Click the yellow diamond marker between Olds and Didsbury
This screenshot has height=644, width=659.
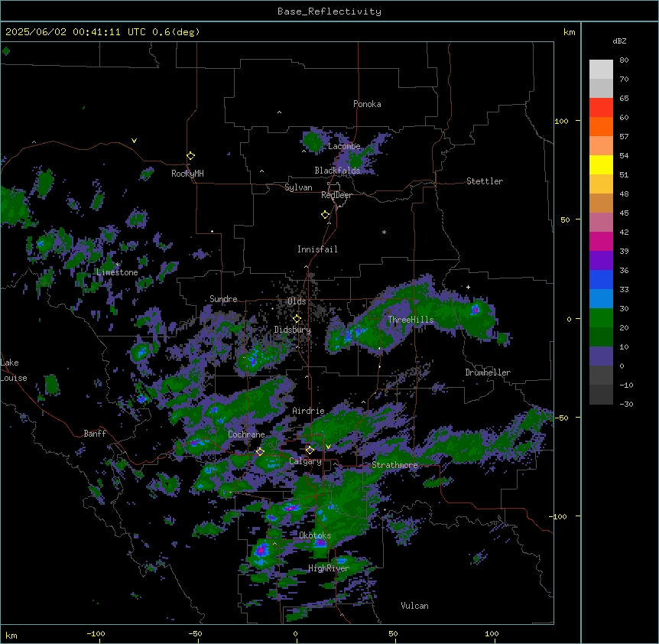coord(297,319)
